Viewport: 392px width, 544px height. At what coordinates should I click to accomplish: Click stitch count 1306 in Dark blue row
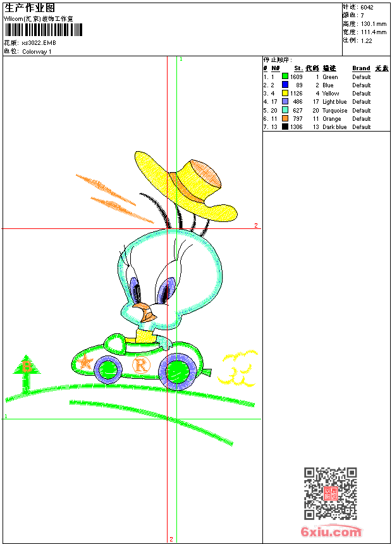(297, 127)
